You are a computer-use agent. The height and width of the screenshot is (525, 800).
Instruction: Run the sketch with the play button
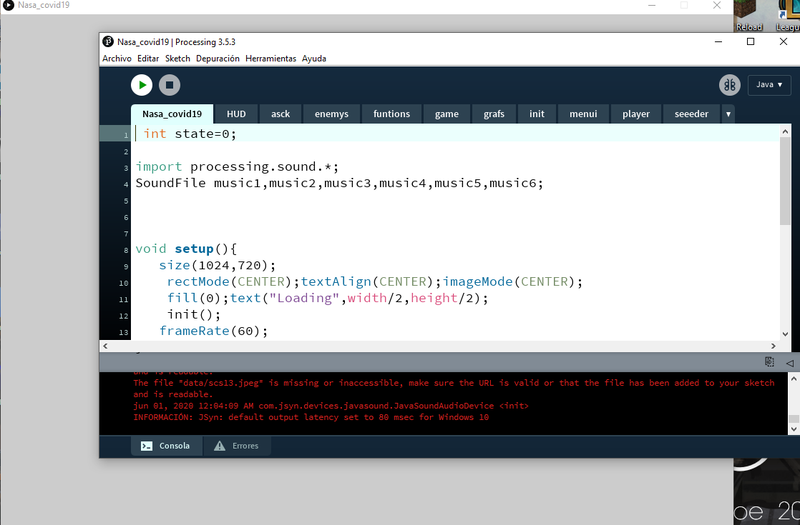[x=142, y=85]
